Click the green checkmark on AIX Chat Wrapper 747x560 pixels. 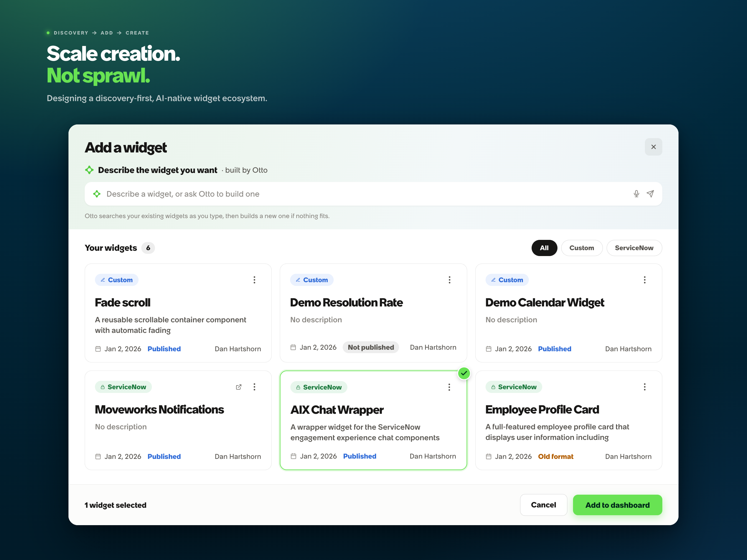tap(464, 373)
